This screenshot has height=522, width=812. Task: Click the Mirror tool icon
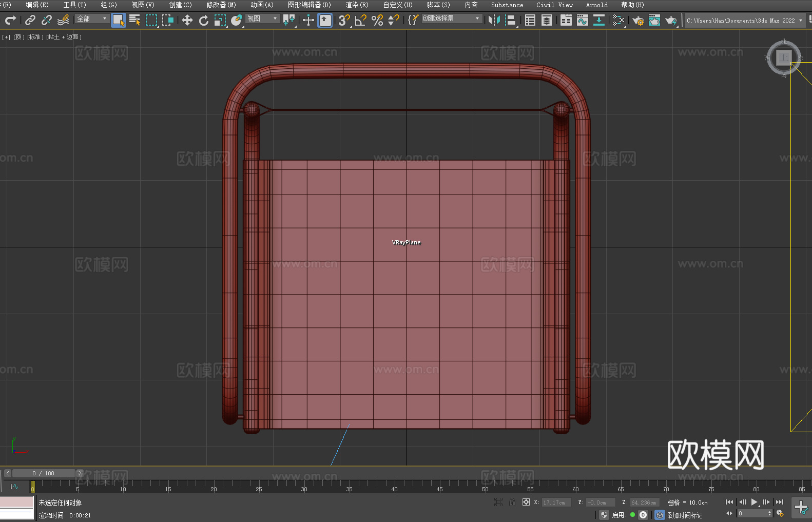[494, 20]
